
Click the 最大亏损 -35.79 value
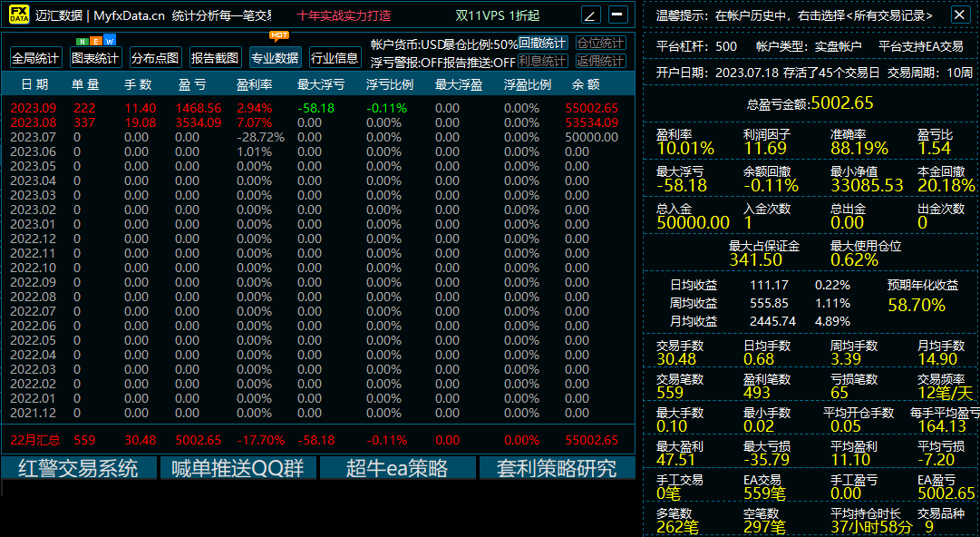coord(766,460)
